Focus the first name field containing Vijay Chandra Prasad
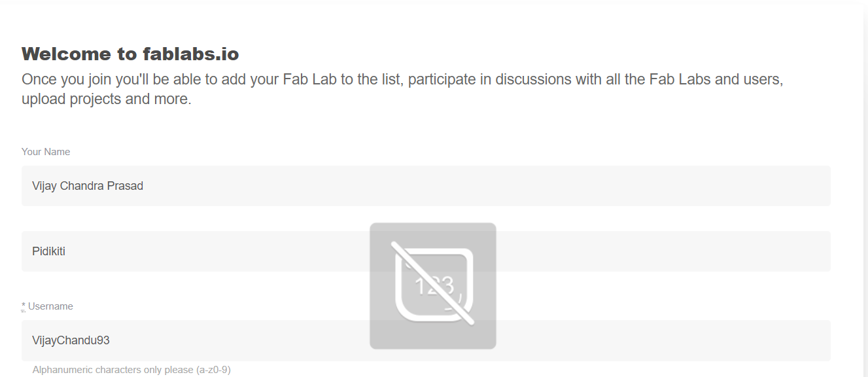Screen dimensions: 868x377 (425, 186)
